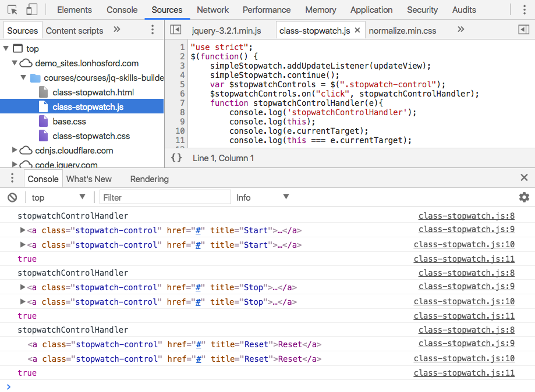The height and width of the screenshot is (392, 535).
Task: Show more navigator tabs chevron
Action: coord(116,29)
